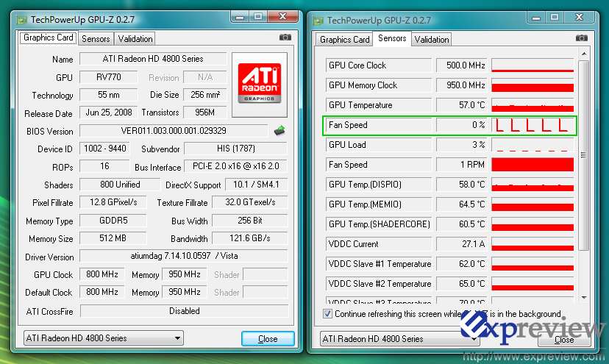Click the screenshot camera icon in left window
Image resolution: width=609 pixels, height=364 pixels.
point(285,38)
